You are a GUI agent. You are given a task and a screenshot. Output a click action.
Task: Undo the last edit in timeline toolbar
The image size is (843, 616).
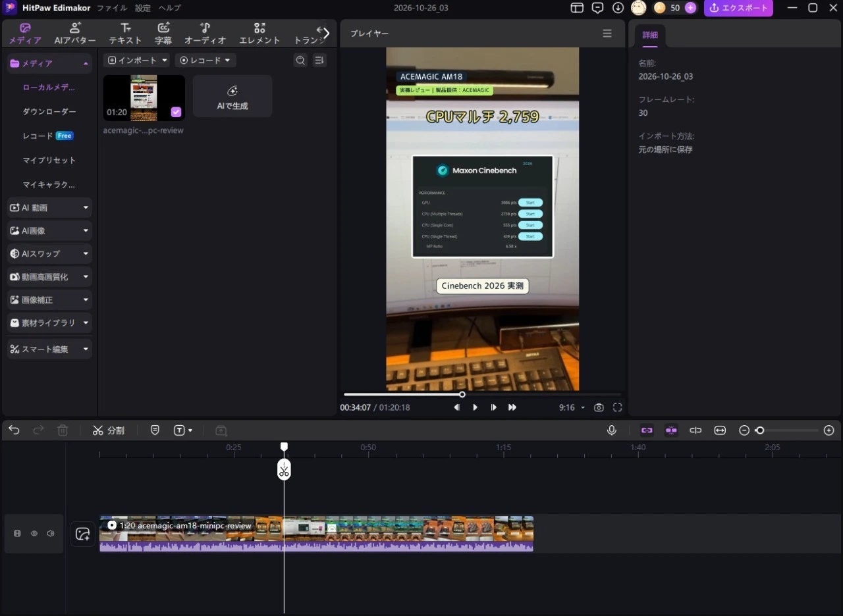tap(14, 430)
